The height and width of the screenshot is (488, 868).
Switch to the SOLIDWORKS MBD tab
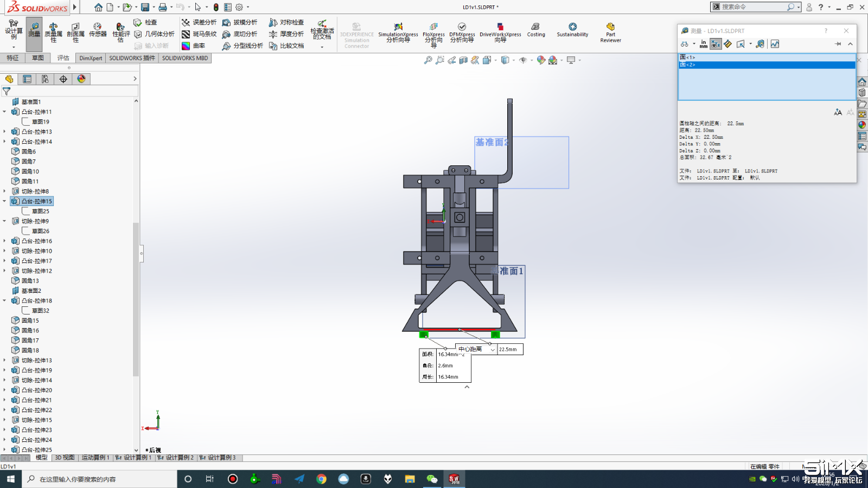click(x=185, y=58)
